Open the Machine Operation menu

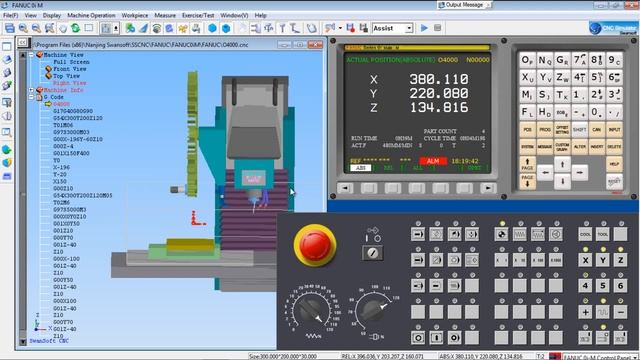[x=91, y=15]
